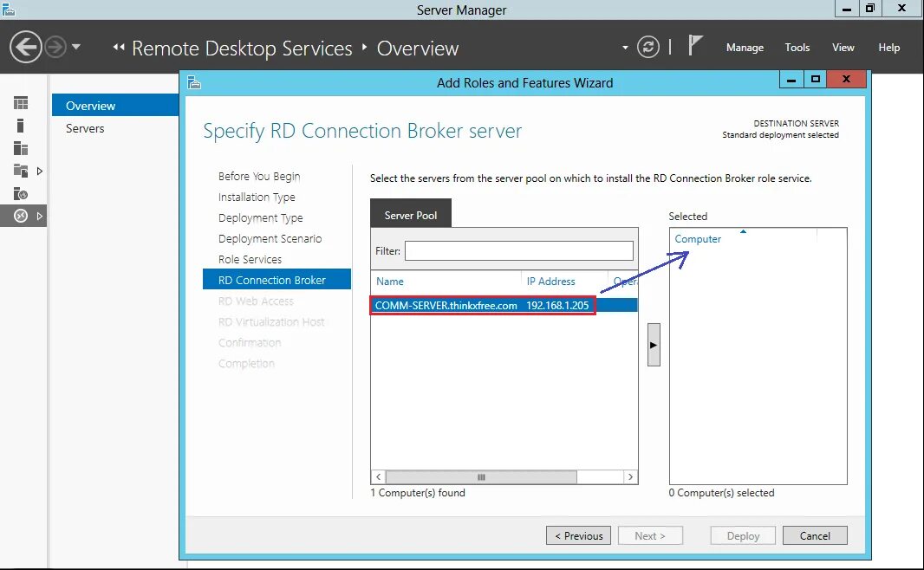Go to Role Services step
The width and height of the screenshot is (924, 570).
point(250,259)
